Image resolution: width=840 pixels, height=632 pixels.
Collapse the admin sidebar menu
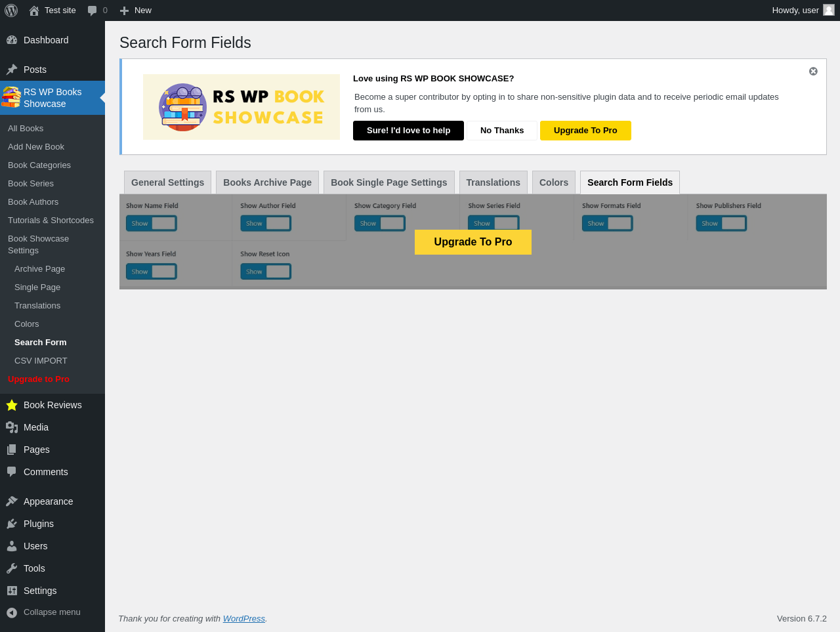click(52, 612)
